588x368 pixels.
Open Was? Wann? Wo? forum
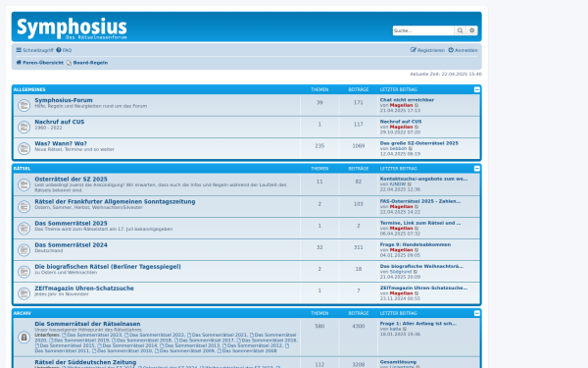click(x=61, y=143)
